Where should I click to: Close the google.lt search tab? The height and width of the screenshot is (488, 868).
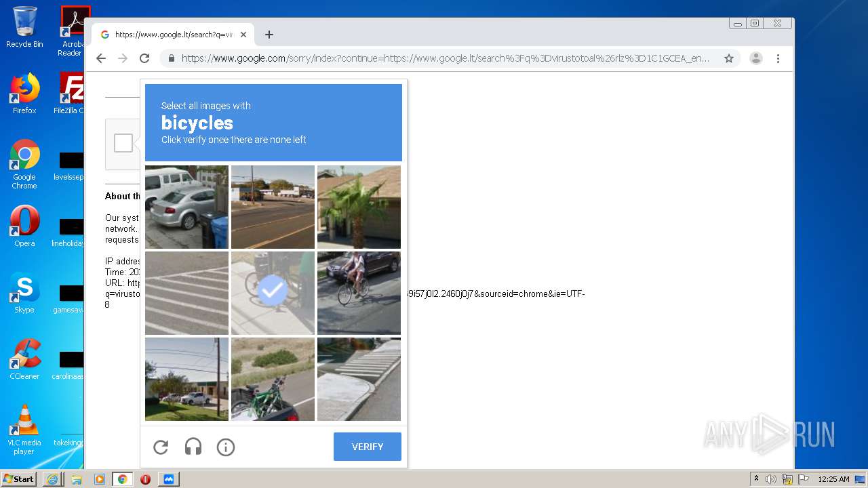coord(243,35)
